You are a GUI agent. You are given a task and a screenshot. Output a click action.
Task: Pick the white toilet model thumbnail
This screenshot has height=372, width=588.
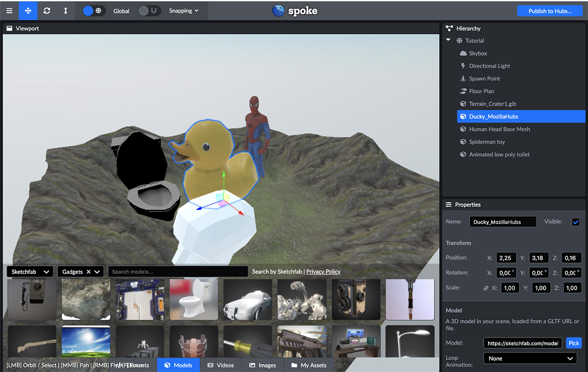(194, 300)
